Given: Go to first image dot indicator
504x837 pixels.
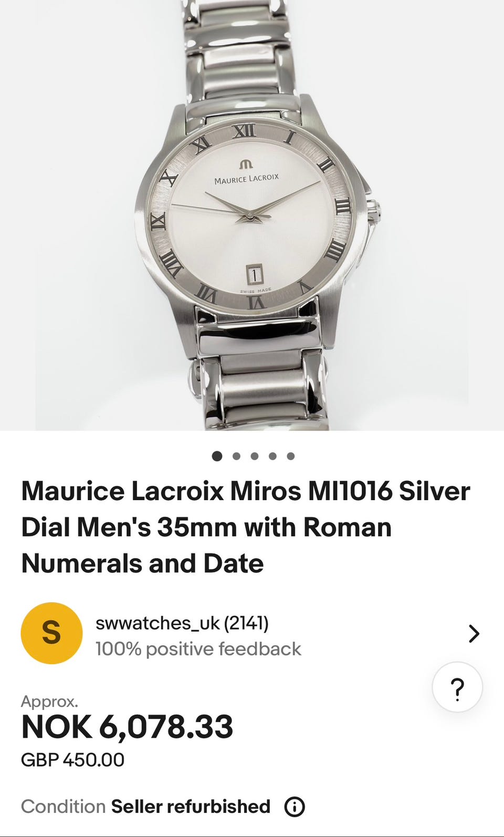Looking at the screenshot, I should point(217,456).
